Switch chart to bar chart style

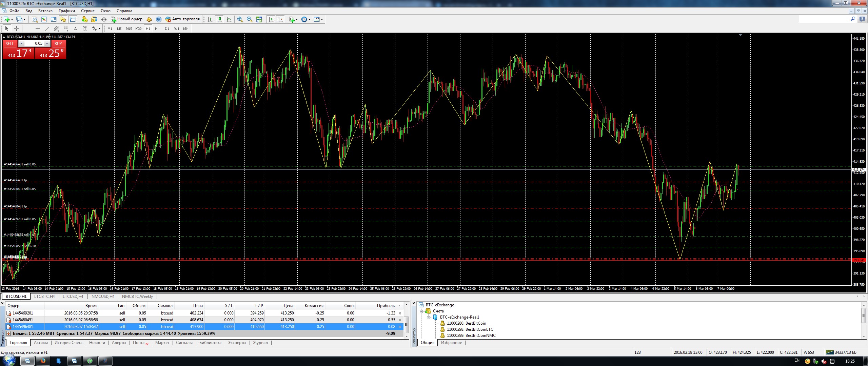click(210, 19)
